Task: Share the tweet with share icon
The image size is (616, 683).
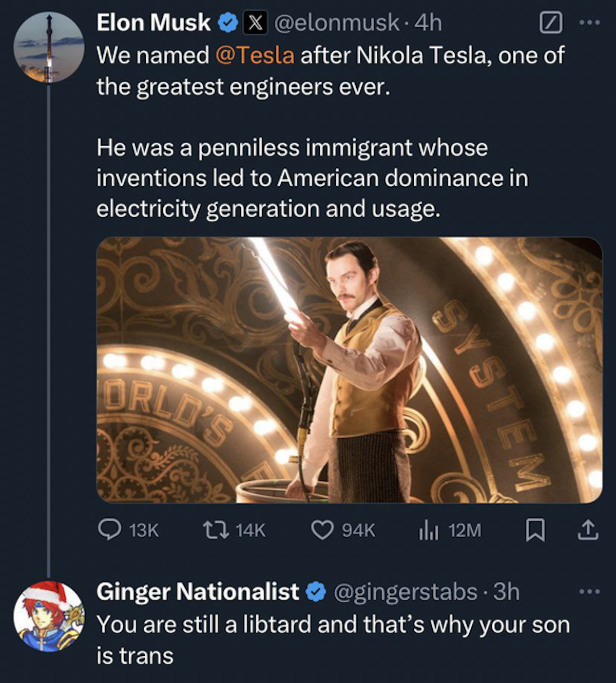Action: (587, 530)
